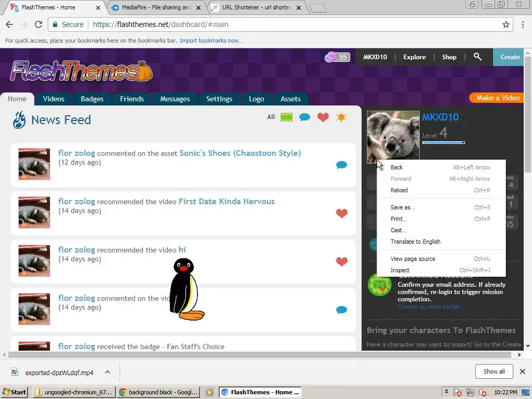Click the Confirmed Account badge icon
The image size is (532, 399).
[380, 285]
